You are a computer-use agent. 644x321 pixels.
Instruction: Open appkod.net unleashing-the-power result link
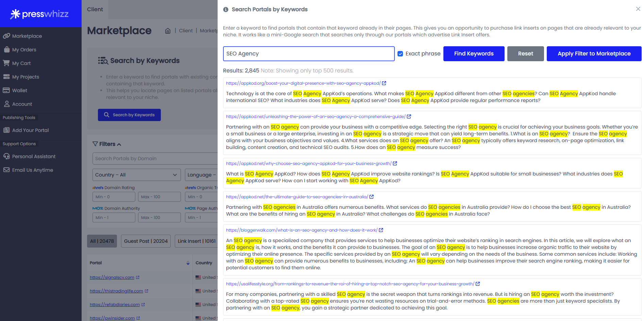coord(316,117)
